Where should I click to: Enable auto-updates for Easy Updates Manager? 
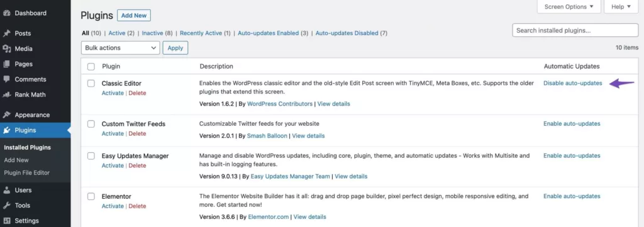(572, 155)
